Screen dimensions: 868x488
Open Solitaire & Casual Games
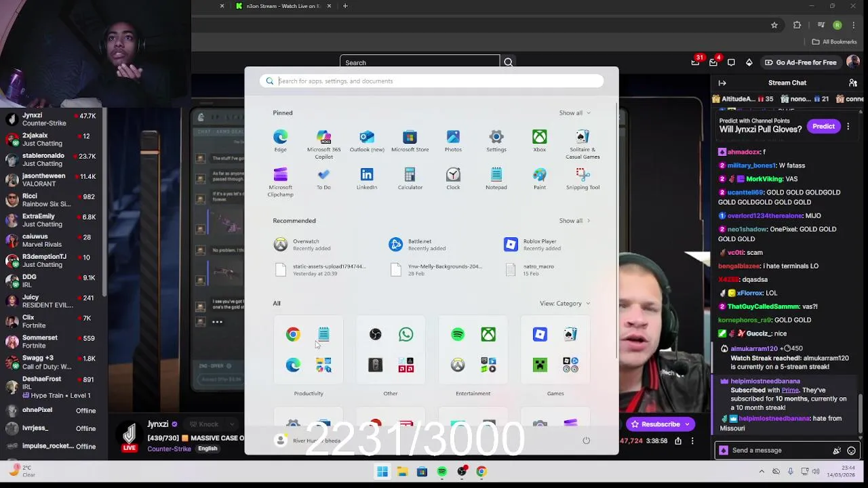coord(583,144)
